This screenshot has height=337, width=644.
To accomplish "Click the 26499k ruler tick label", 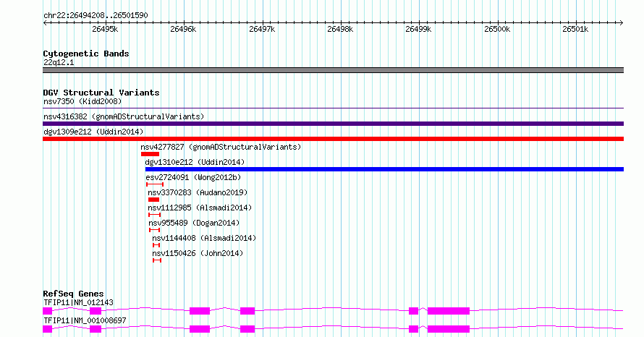I will [418, 29].
